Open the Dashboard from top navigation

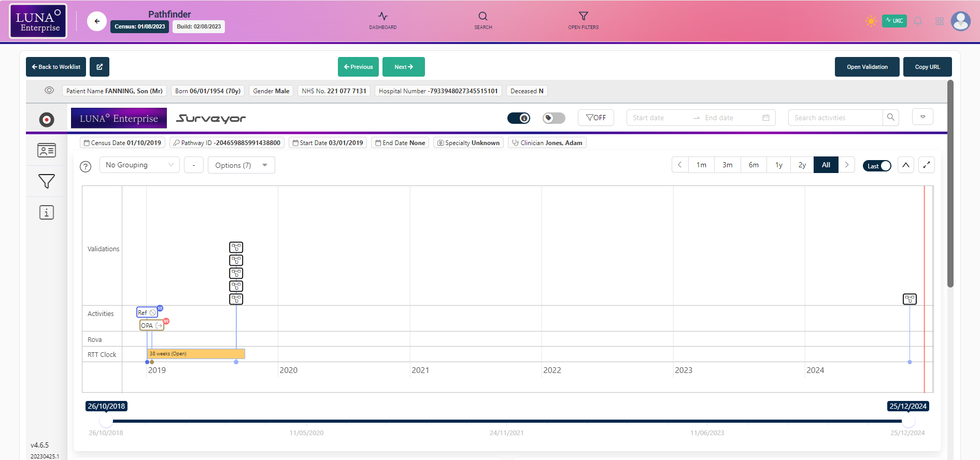click(x=382, y=20)
